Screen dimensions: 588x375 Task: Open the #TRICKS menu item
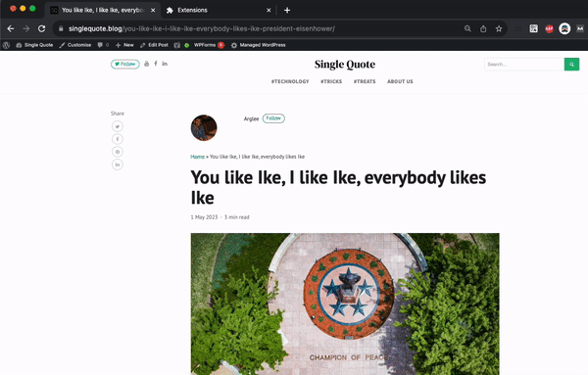click(331, 81)
